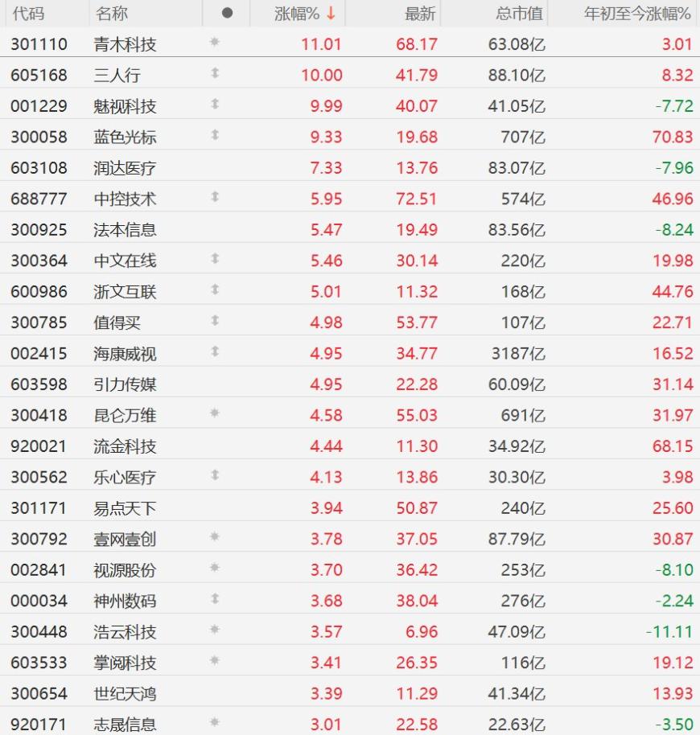700x735 pixels.
Task: Click the up-down arrow icon for 神州数码
Action: click(215, 600)
